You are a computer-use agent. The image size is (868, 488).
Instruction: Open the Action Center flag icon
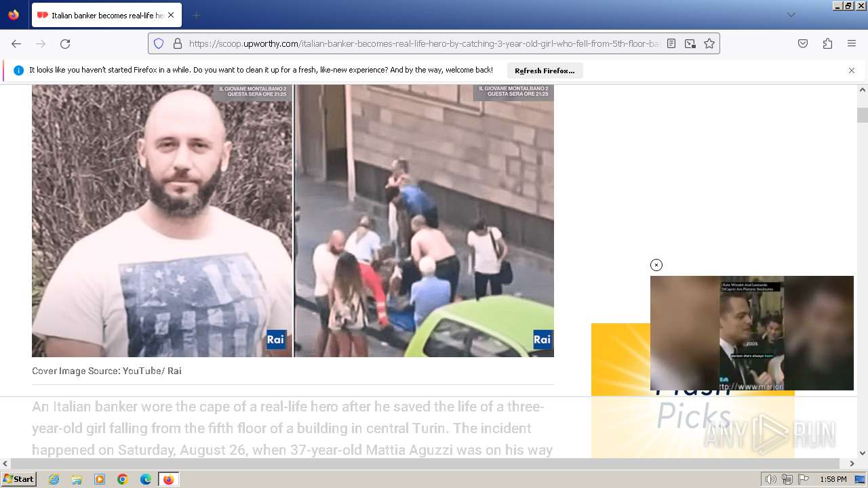(x=804, y=479)
